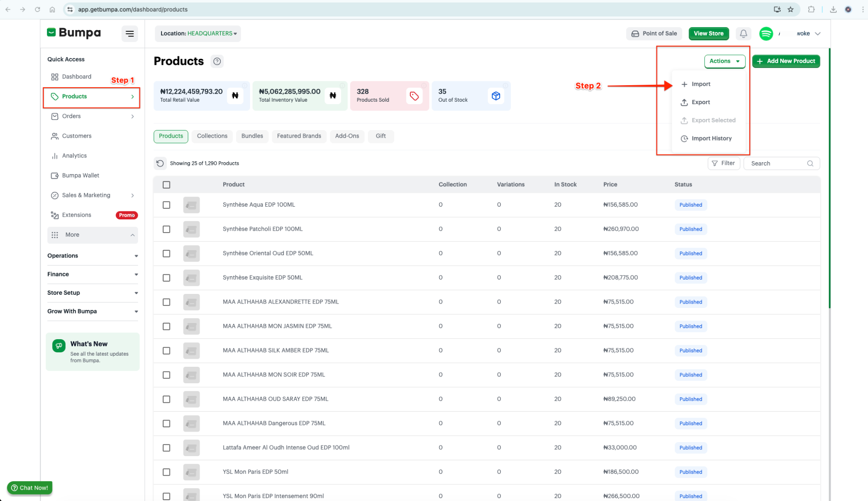Click the Add New Product button
Screen dimensions: 868x501
pos(786,61)
